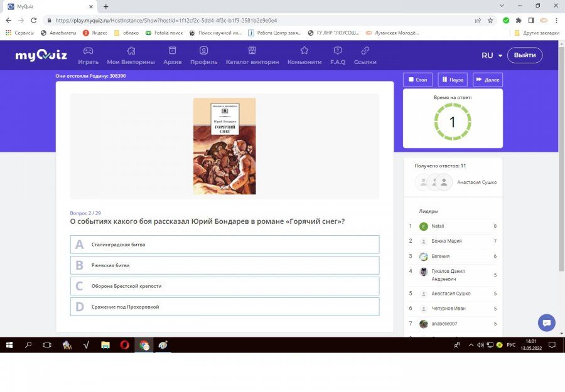The height and width of the screenshot is (392, 565).
Task: Click the Выйти logout button
Action: 524,55
